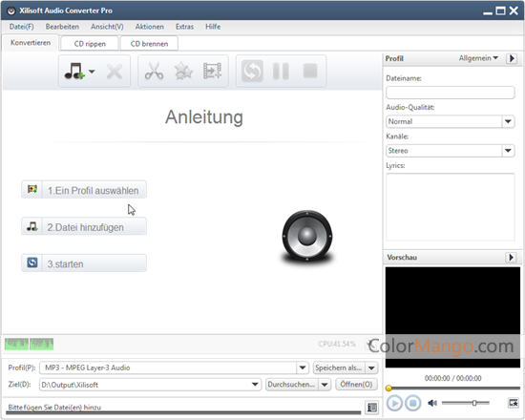The width and height of the screenshot is (525, 420).
Task: Open the add file dropdown arrow
Action: (92, 72)
